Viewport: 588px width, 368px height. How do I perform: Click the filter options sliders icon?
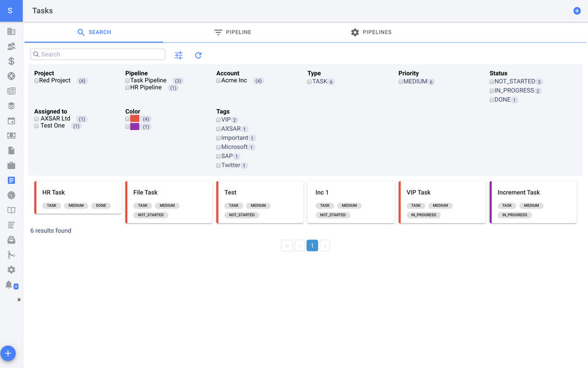178,55
